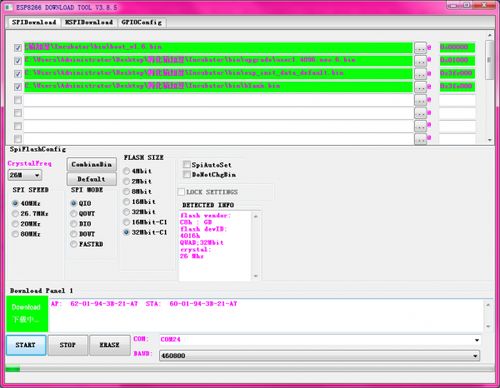This screenshot has height=388, width=500.
Task: Select 32Mbit-C1 flash size
Action: pyautogui.click(x=126, y=232)
